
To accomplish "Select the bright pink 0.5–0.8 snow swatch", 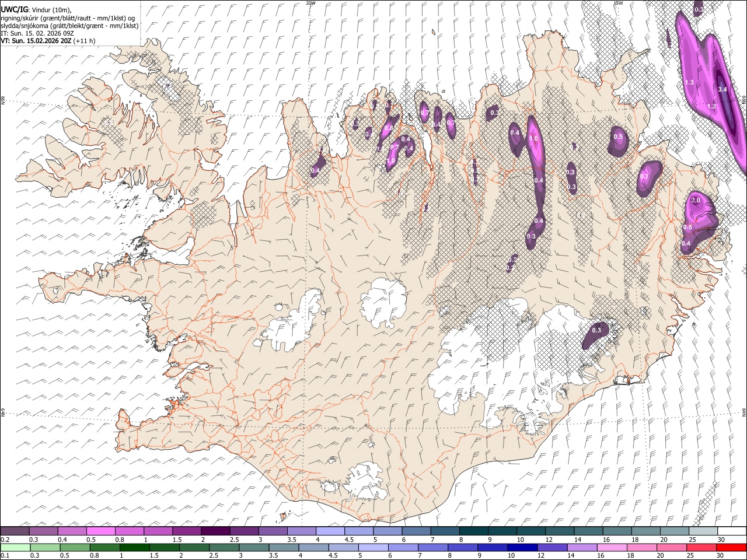I will coord(101,531).
